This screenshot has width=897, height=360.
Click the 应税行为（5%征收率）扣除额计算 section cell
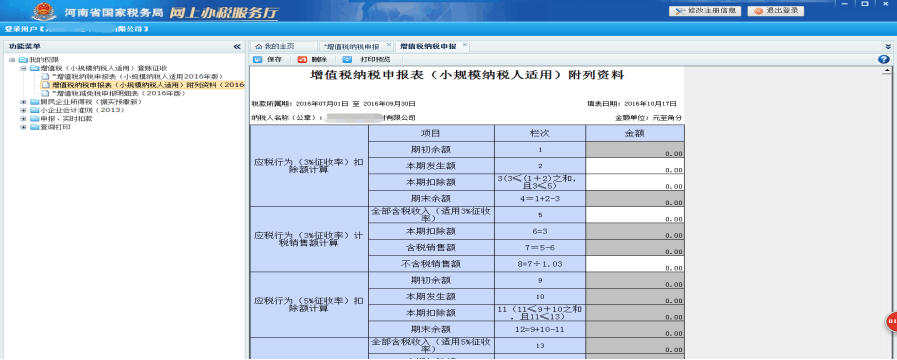point(309,304)
